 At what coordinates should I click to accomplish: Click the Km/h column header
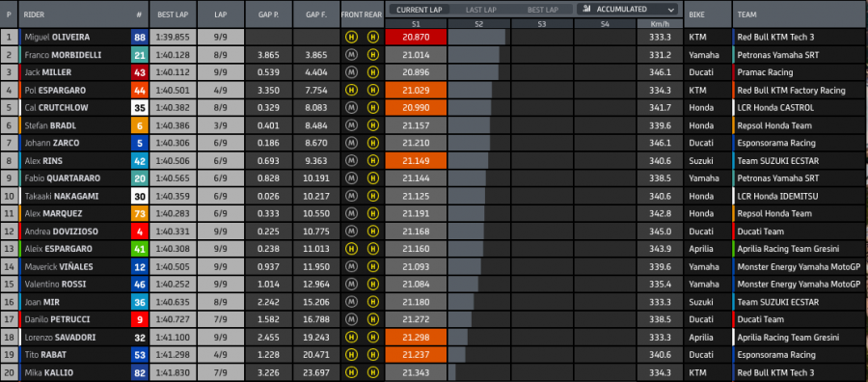tap(660, 24)
